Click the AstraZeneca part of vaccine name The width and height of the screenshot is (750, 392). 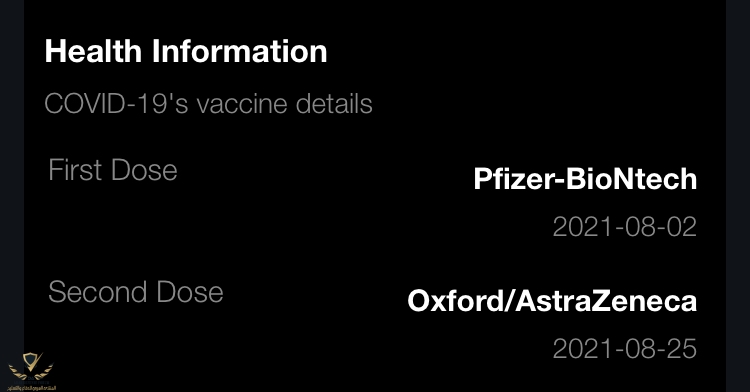(x=606, y=301)
